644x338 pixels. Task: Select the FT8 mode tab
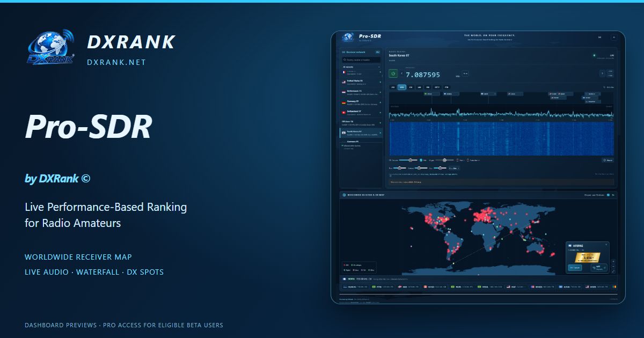pos(447,87)
